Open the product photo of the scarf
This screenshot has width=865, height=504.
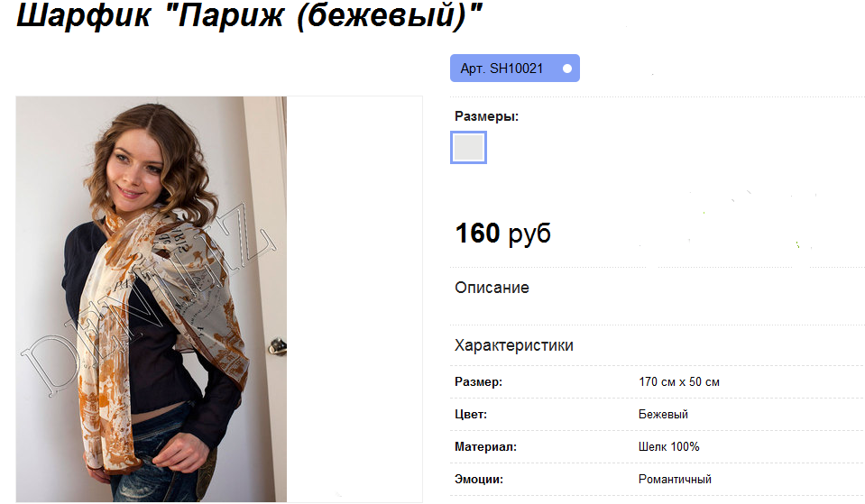tap(152, 298)
